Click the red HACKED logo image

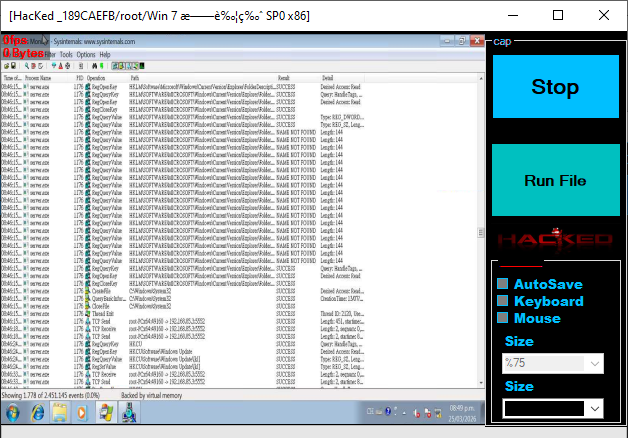[555, 239]
